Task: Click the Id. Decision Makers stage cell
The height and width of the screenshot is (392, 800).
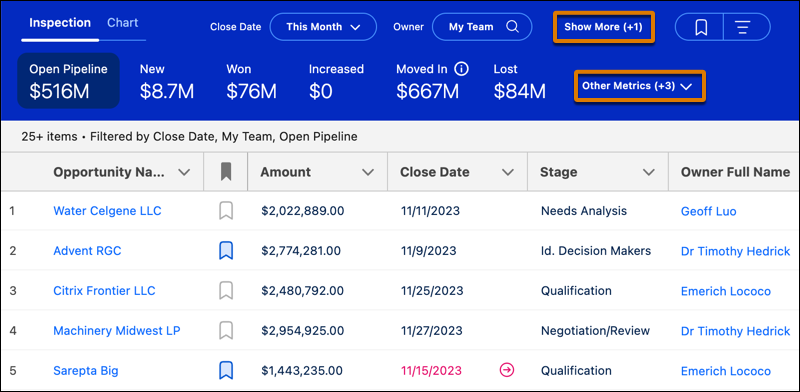Action: [x=596, y=251]
